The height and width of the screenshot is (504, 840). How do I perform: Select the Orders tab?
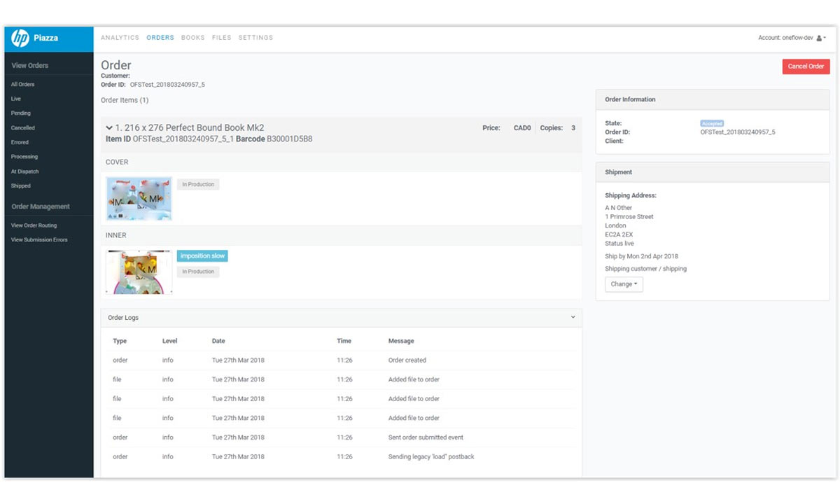160,38
